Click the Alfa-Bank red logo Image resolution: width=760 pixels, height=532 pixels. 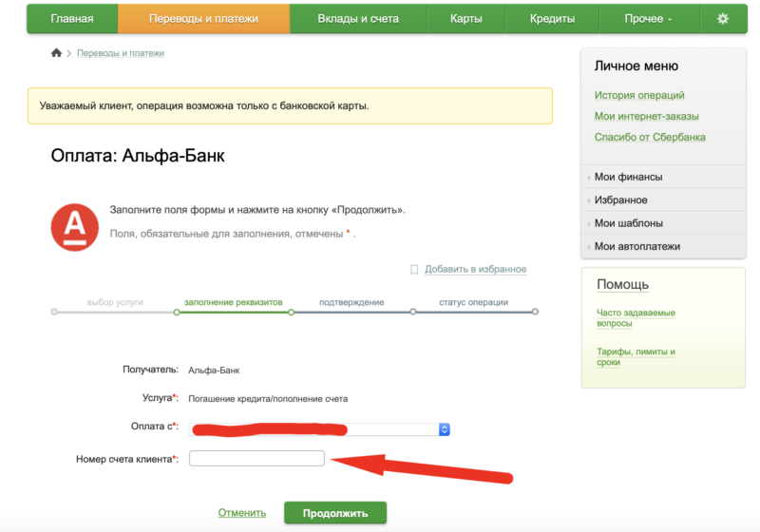point(75,227)
